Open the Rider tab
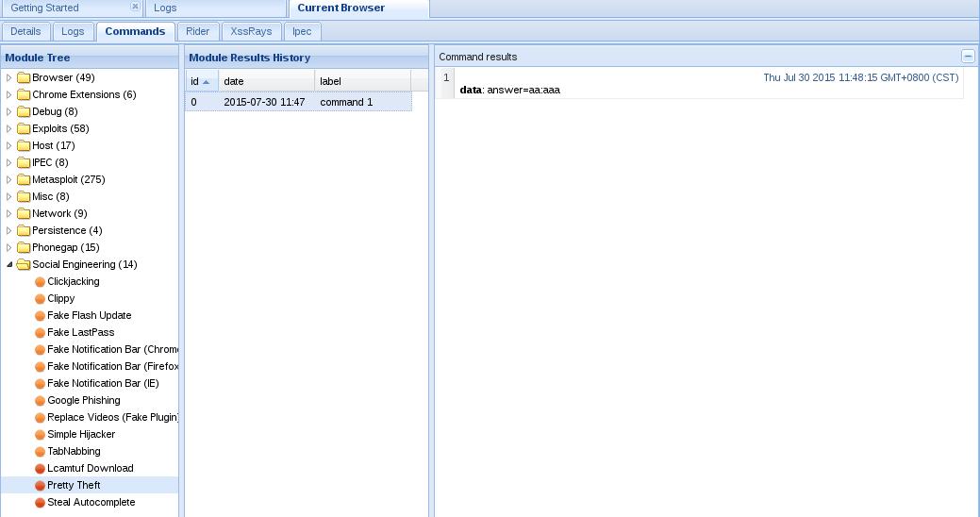The image size is (980, 517). [197, 31]
